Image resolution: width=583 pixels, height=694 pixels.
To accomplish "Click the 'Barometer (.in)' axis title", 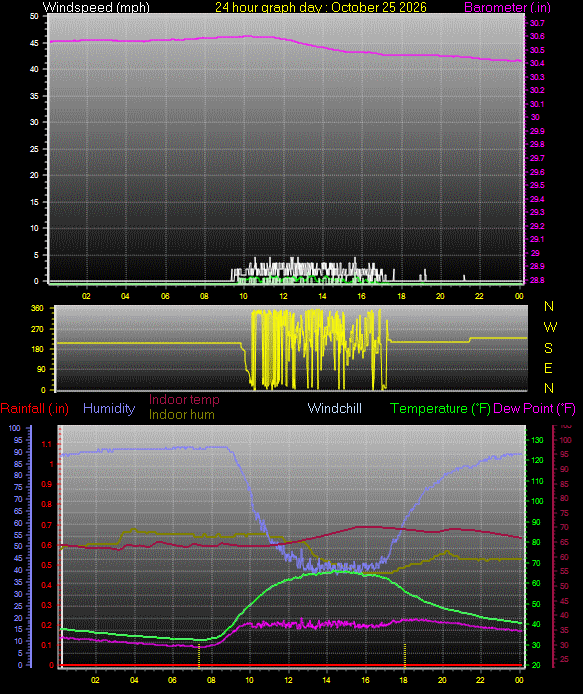I will coord(507,7).
